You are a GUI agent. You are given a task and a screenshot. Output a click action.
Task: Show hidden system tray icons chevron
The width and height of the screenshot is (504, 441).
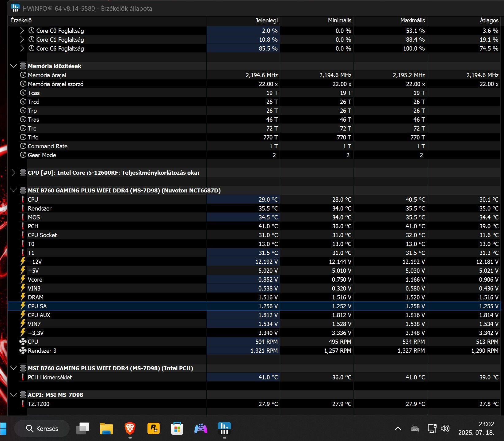tap(398, 428)
